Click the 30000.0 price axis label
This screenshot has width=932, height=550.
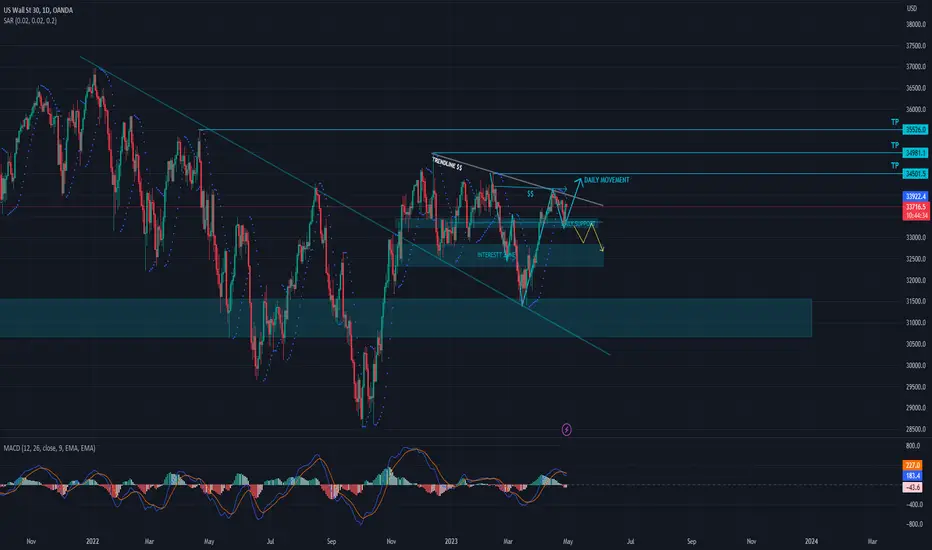coord(916,366)
